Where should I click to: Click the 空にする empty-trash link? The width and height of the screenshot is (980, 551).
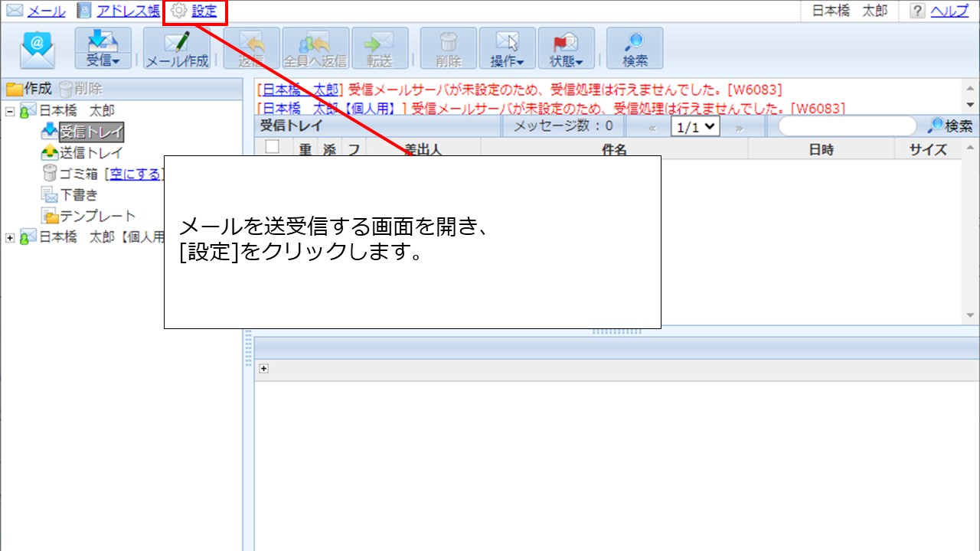(x=136, y=174)
